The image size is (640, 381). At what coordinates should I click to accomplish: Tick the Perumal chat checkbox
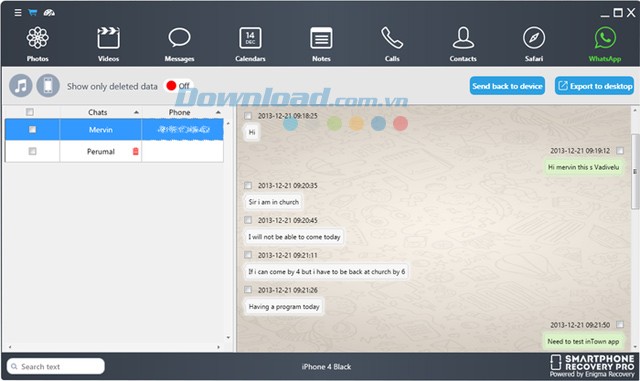point(32,152)
